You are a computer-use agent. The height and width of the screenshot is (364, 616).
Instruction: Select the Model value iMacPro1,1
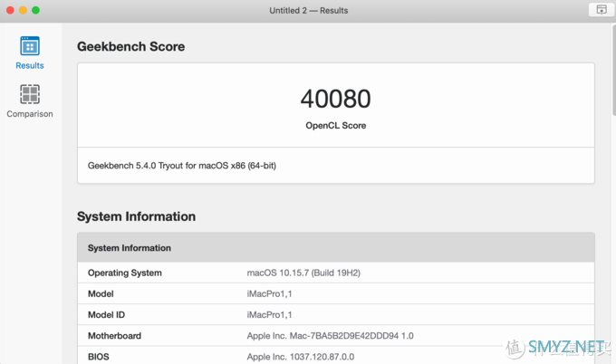pos(269,293)
